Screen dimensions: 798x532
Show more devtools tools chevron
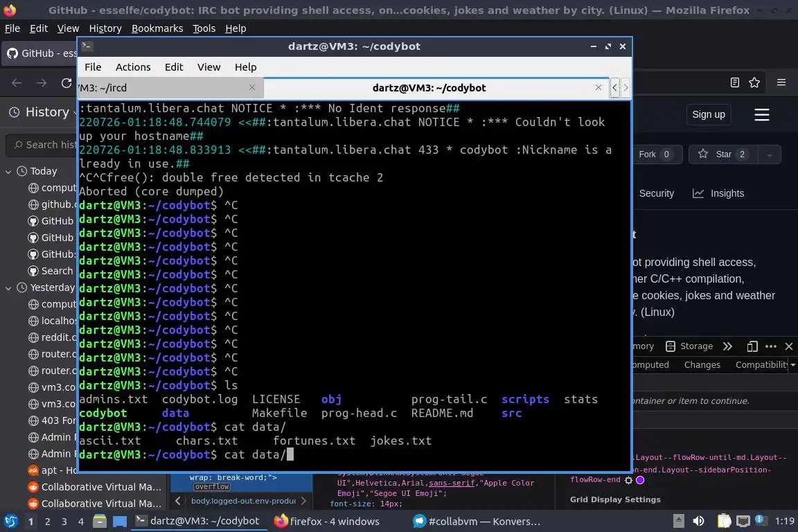728,346
